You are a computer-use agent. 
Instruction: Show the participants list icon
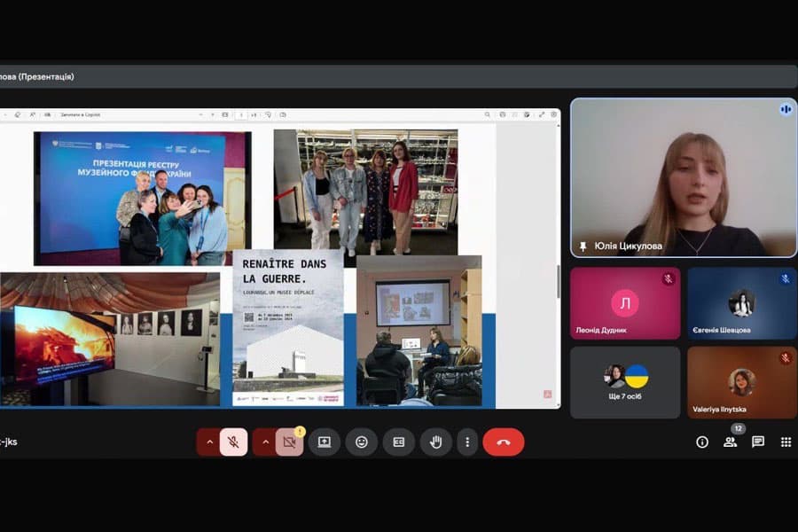(x=730, y=442)
